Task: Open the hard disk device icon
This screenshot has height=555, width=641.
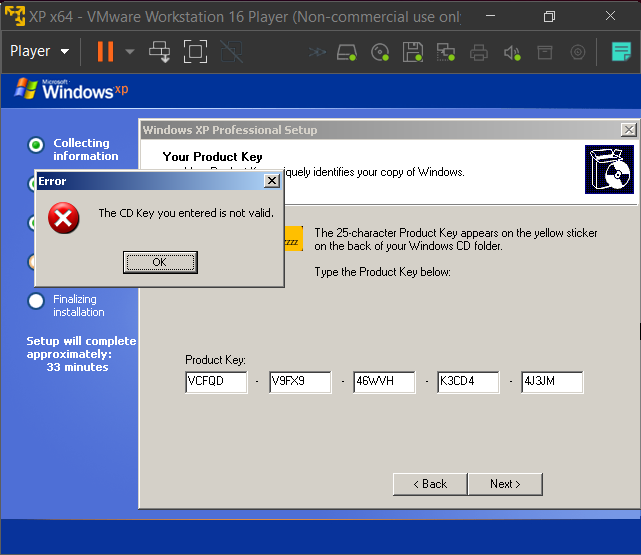Action: pyautogui.click(x=347, y=52)
